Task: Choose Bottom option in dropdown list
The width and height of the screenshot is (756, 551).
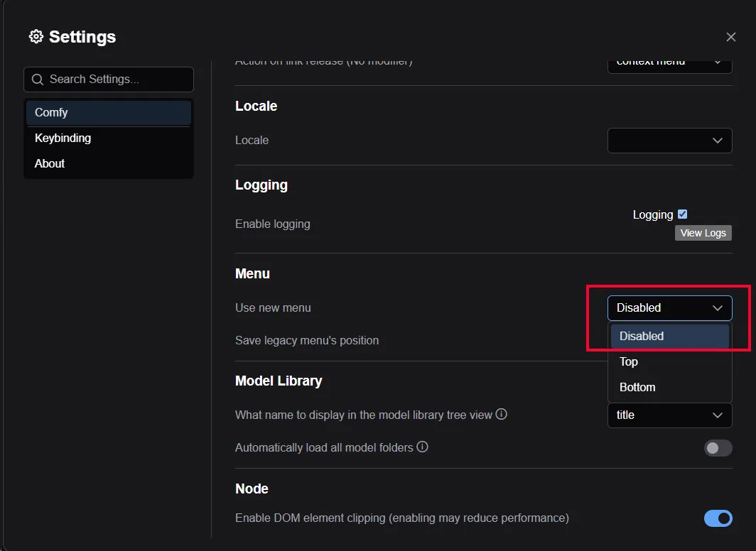Action: [637, 388]
